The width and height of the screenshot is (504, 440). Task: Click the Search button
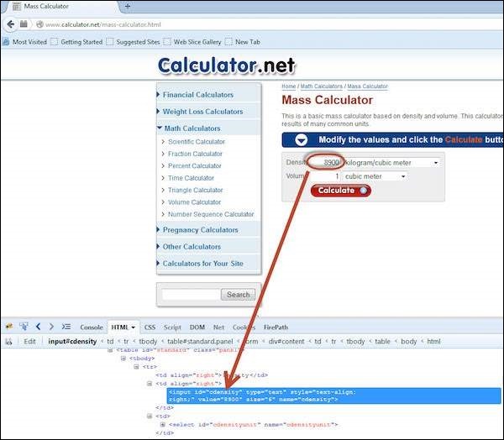pyautogui.click(x=239, y=295)
